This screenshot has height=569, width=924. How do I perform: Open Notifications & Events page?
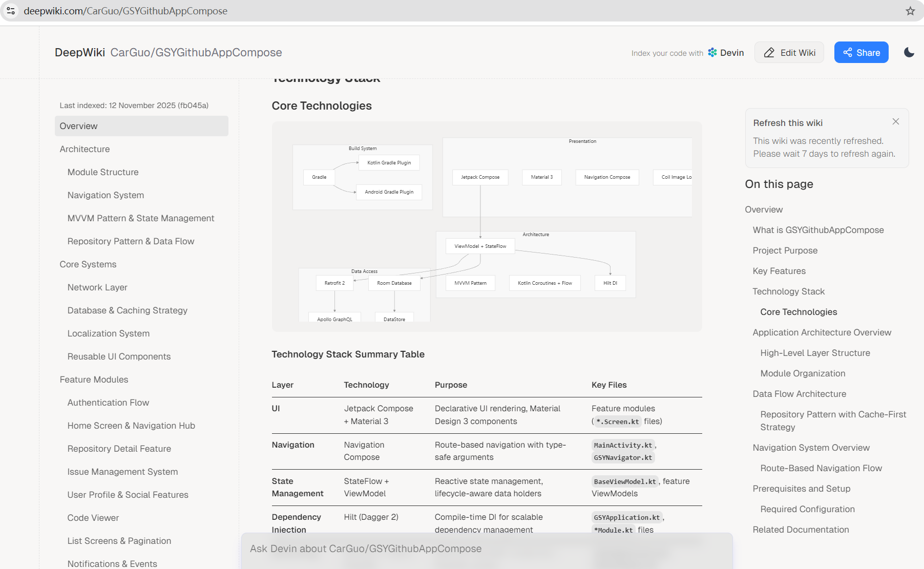click(112, 563)
